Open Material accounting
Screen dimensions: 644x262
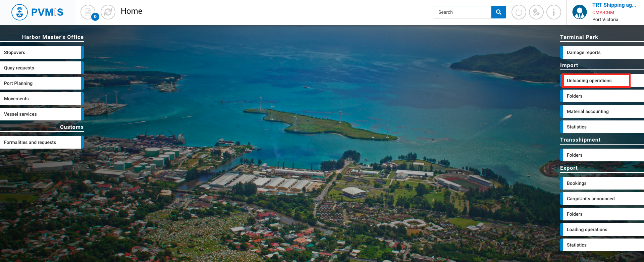pyautogui.click(x=600, y=111)
